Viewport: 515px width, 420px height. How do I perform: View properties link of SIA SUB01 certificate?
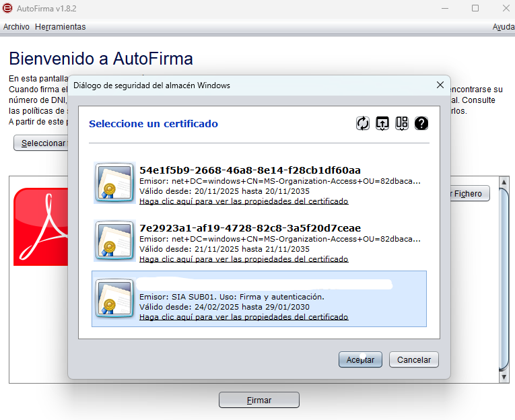[244, 317]
